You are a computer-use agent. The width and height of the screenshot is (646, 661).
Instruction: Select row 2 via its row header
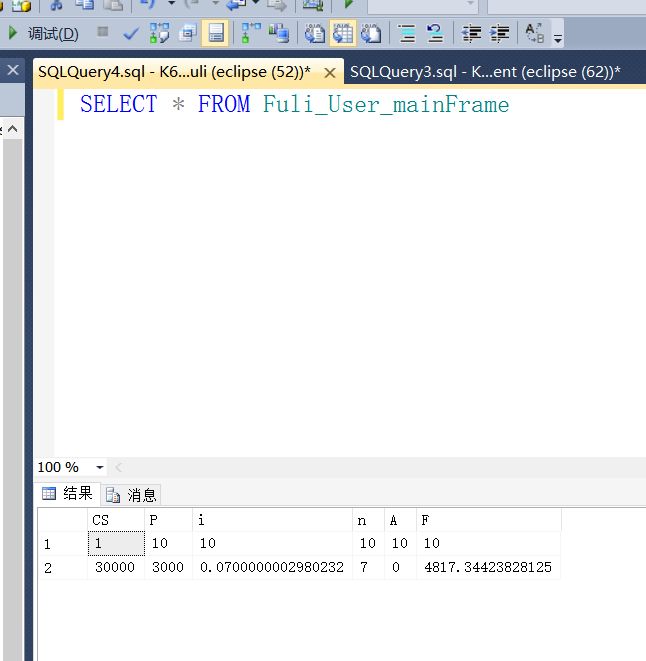tap(62, 567)
